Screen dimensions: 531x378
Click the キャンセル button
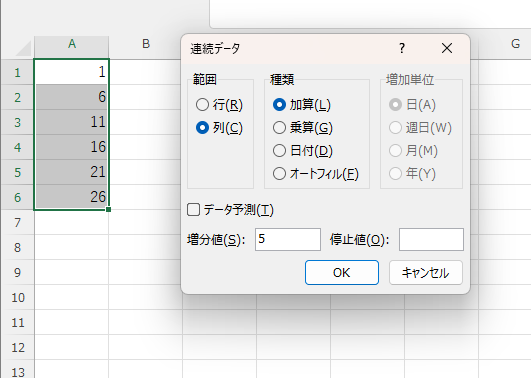coord(426,273)
